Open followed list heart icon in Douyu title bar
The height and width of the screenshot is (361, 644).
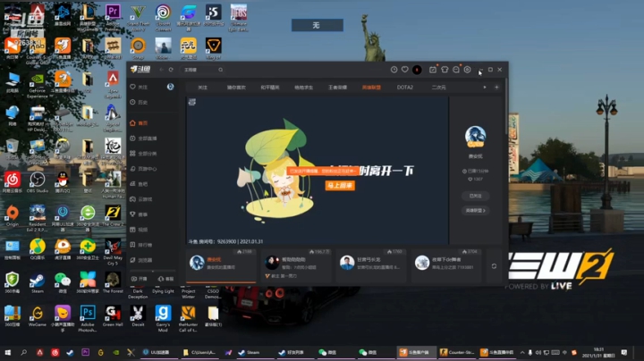(405, 70)
